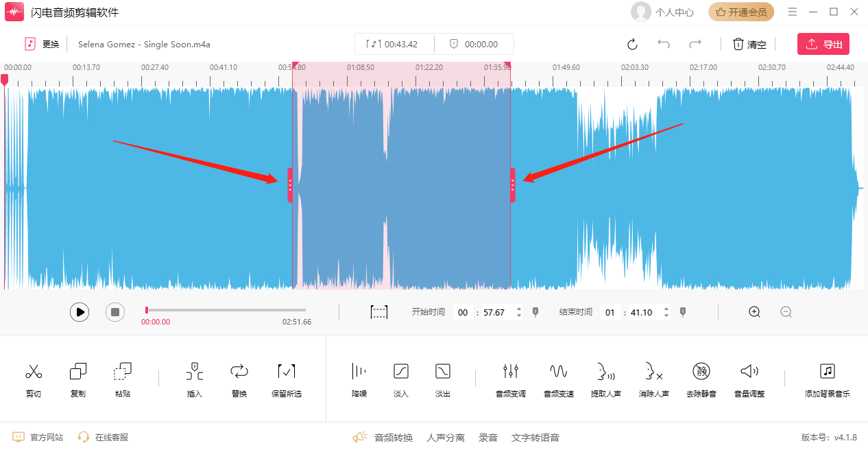Set end time marker pin icon
Screen dimensions: 868x450
(683, 312)
